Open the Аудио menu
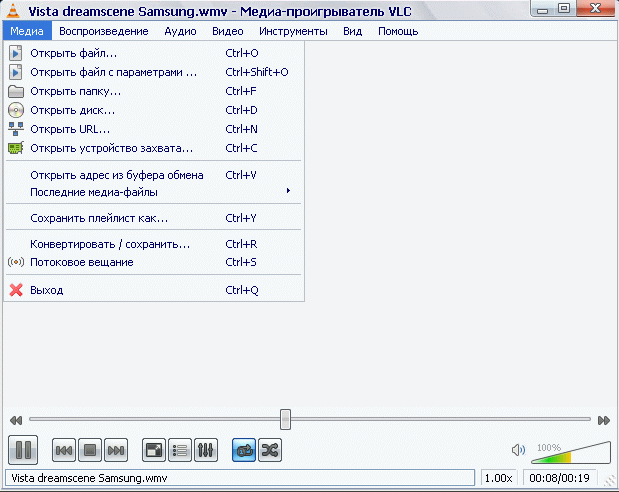619x492 pixels. pyautogui.click(x=180, y=31)
